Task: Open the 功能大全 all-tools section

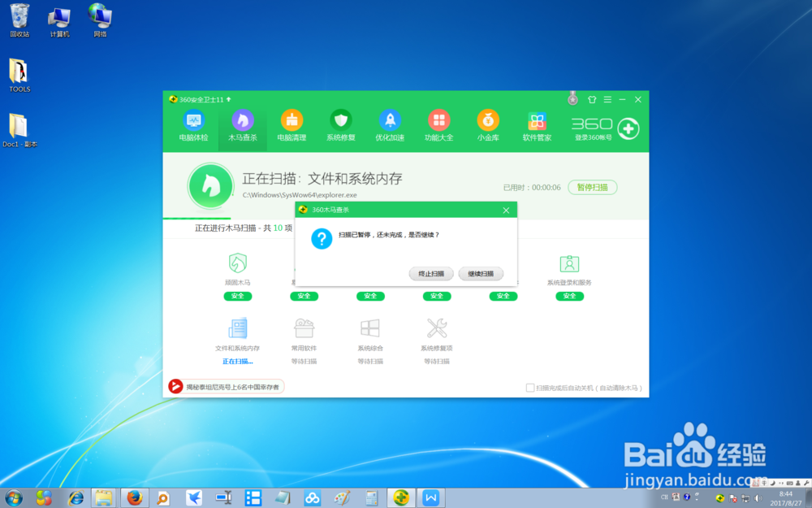Action: pos(438,126)
